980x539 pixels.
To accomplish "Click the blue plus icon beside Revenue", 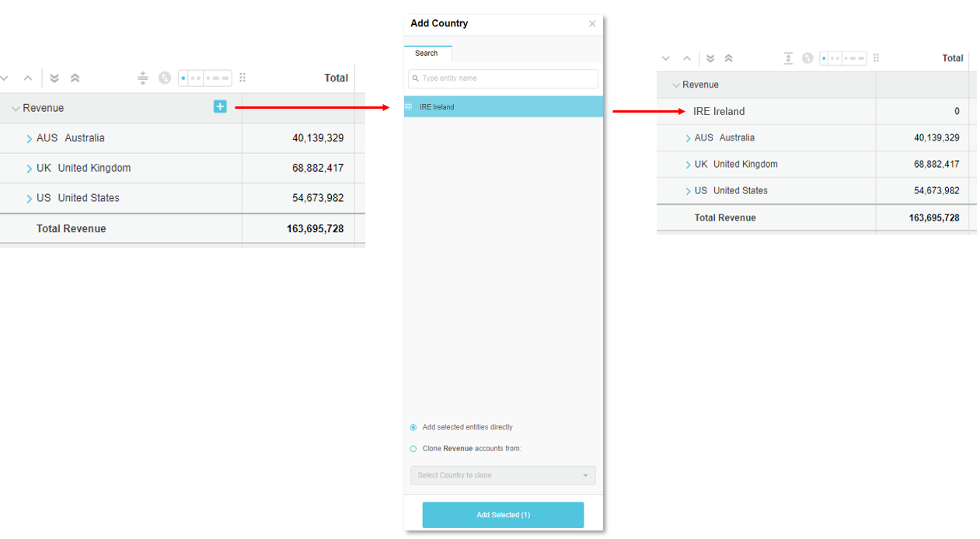I will (x=220, y=106).
